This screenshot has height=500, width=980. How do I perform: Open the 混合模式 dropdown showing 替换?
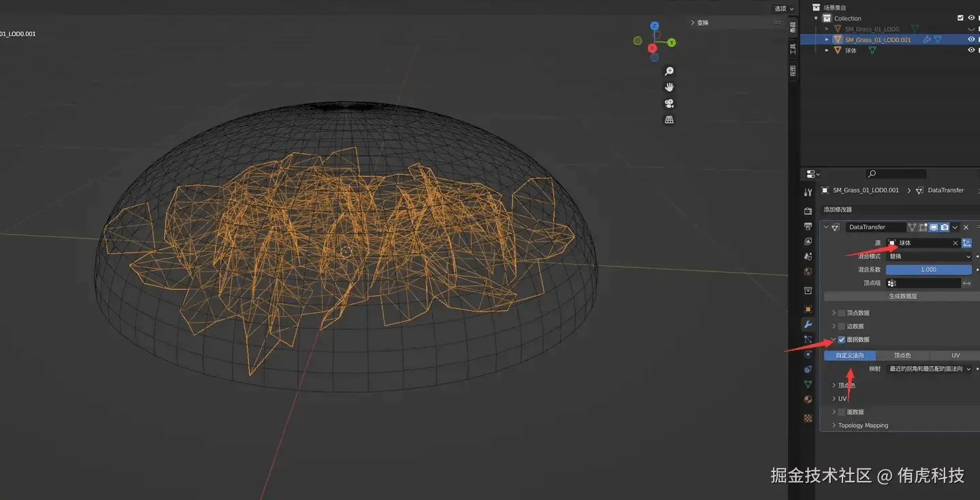pyautogui.click(x=929, y=256)
